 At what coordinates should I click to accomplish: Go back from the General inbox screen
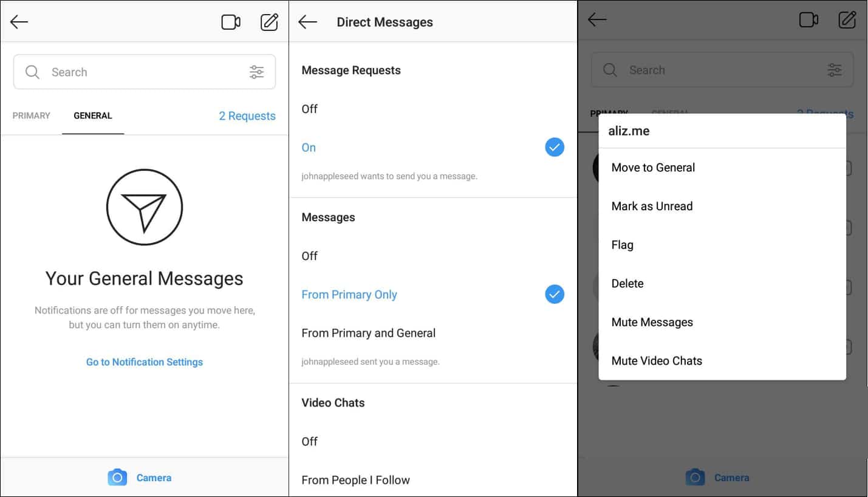click(19, 22)
